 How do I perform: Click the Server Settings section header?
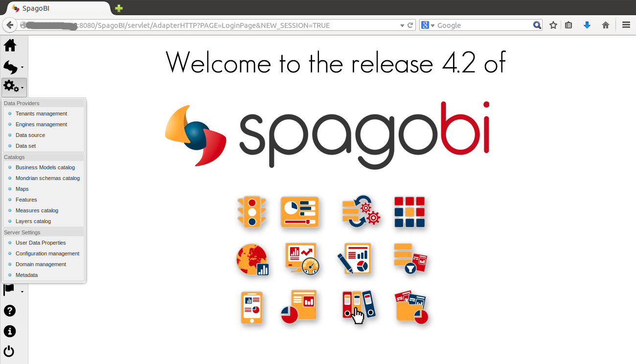(44, 232)
